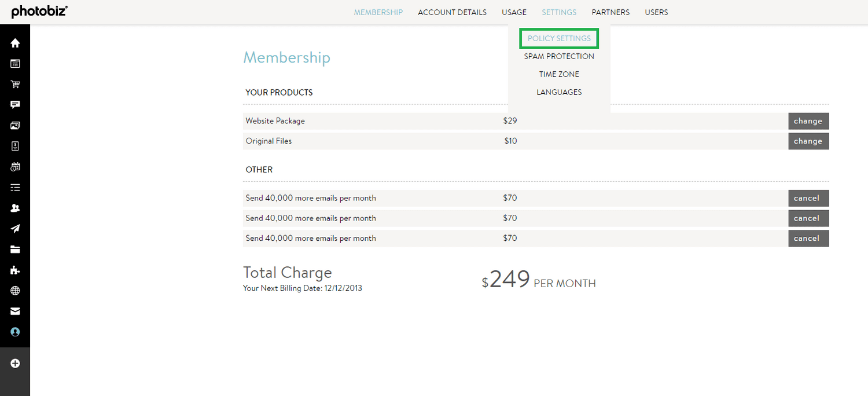Select the paper plane marketing icon
868x396 pixels.
click(15, 228)
